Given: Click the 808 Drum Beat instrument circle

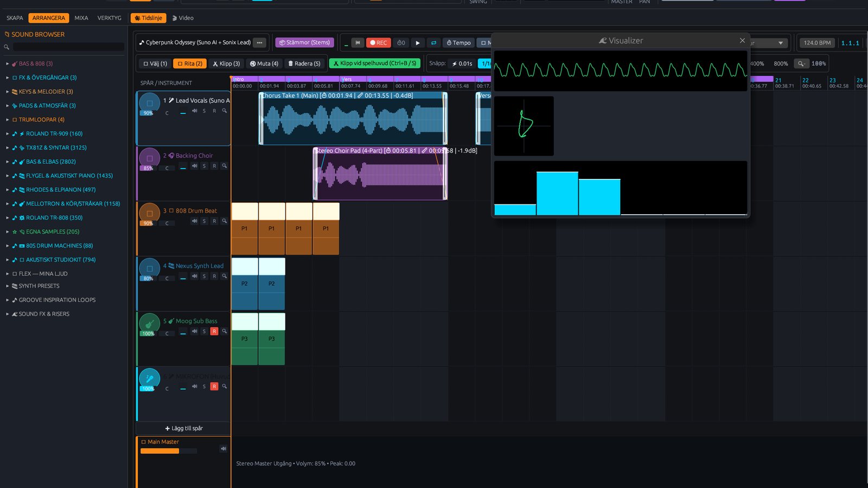Looking at the screenshot, I should click(149, 213).
